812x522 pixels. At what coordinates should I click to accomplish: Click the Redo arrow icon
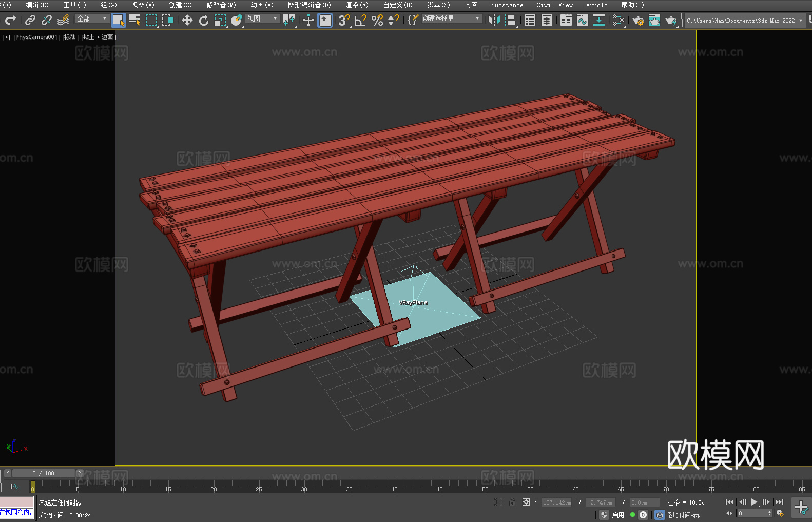[x=10, y=20]
